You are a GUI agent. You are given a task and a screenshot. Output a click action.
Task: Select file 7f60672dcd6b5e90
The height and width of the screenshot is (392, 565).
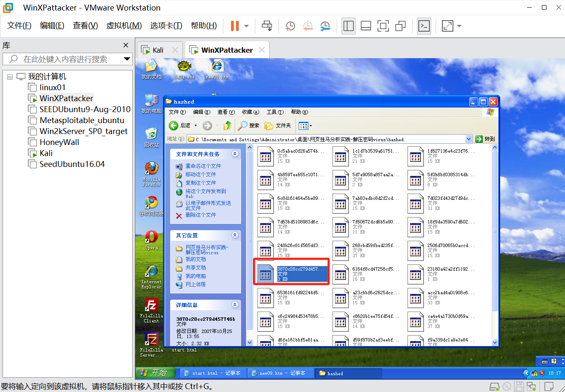(367, 227)
